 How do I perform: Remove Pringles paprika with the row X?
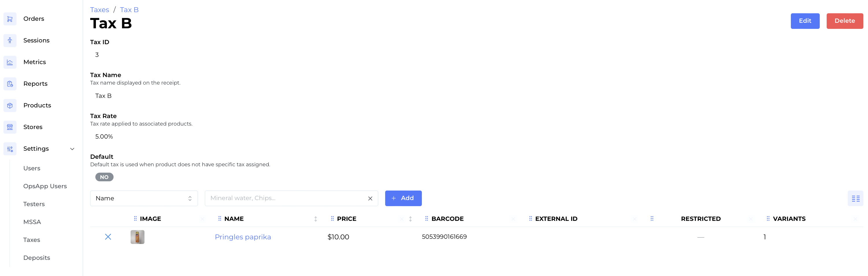108,237
